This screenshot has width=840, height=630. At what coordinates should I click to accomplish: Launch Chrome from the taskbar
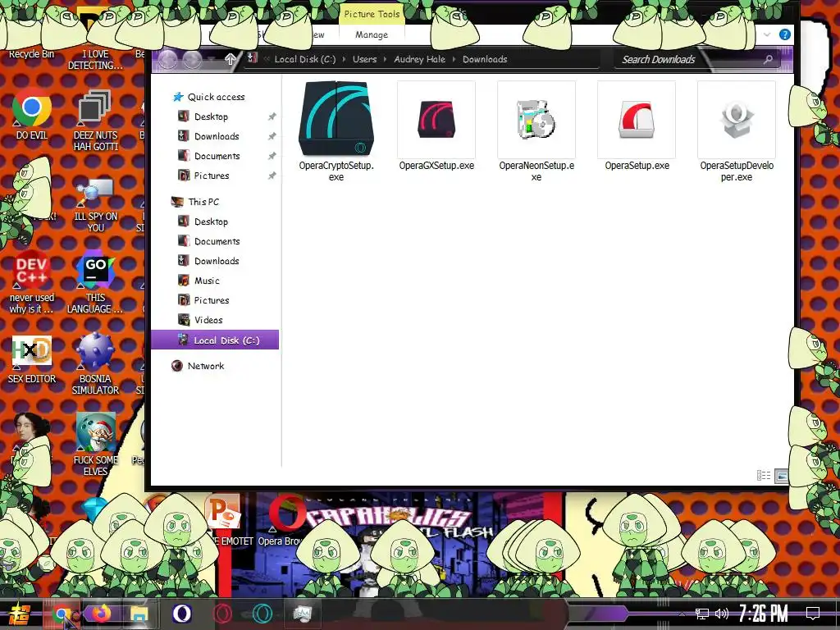pyautogui.click(x=62, y=614)
